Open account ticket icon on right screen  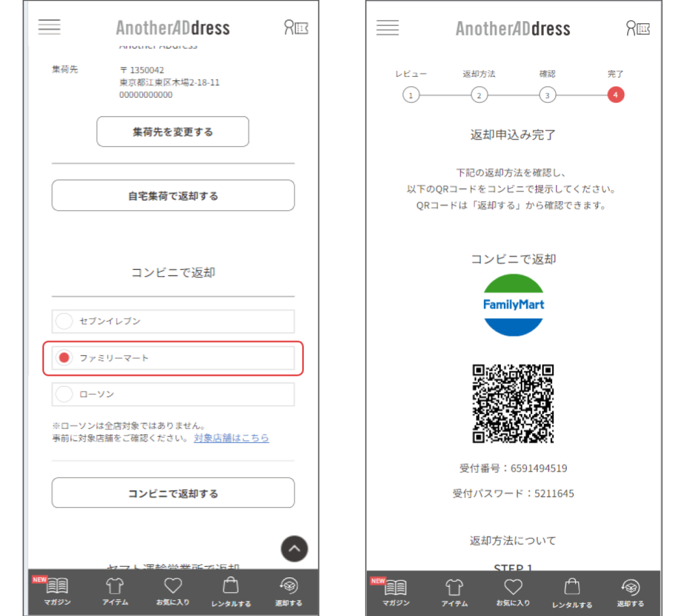pyautogui.click(x=638, y=28)
